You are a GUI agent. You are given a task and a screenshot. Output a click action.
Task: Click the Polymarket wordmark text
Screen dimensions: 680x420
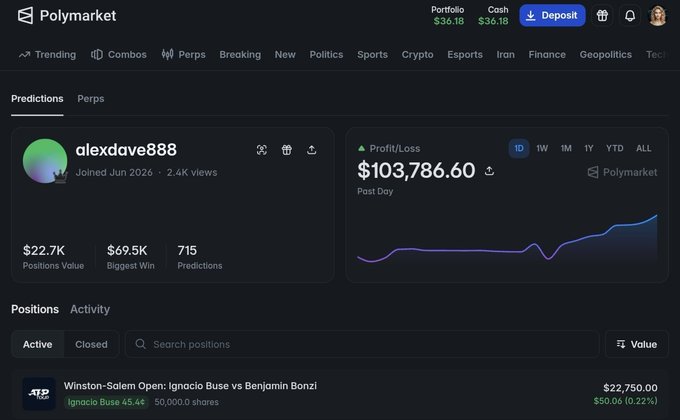coord(78,16)
